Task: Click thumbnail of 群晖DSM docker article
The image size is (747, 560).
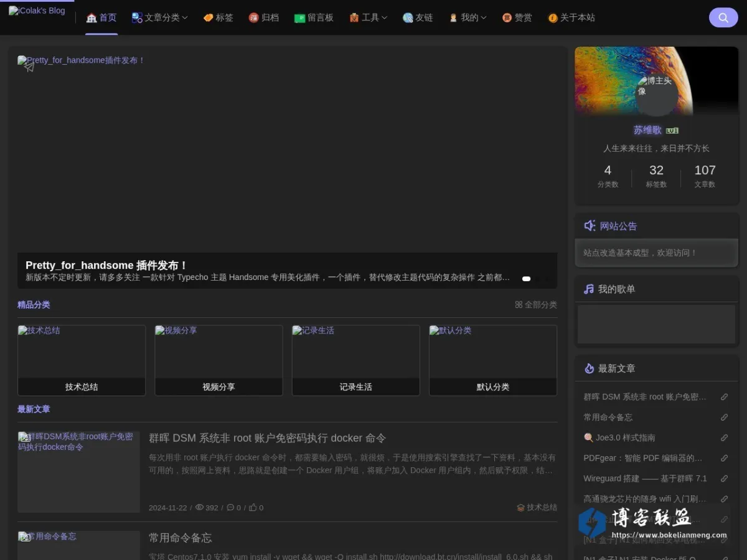Action: point(78,472)
